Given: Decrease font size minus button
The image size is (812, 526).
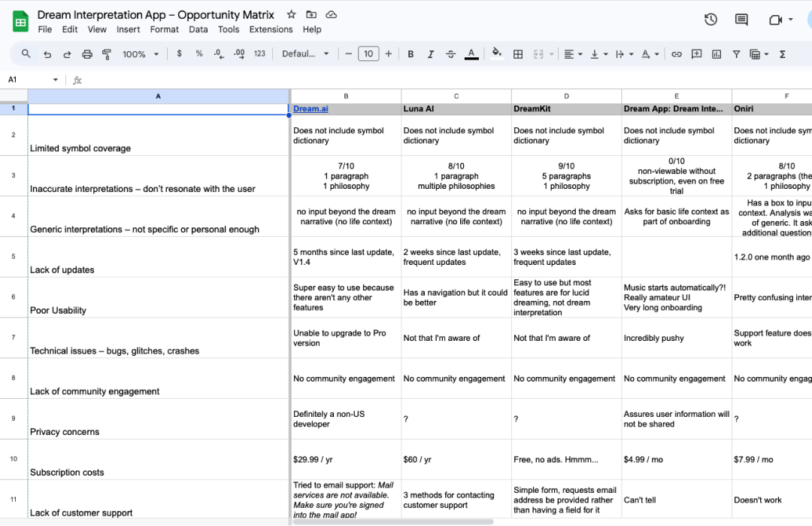Looking at the screenshot, I should pos(349,54).
